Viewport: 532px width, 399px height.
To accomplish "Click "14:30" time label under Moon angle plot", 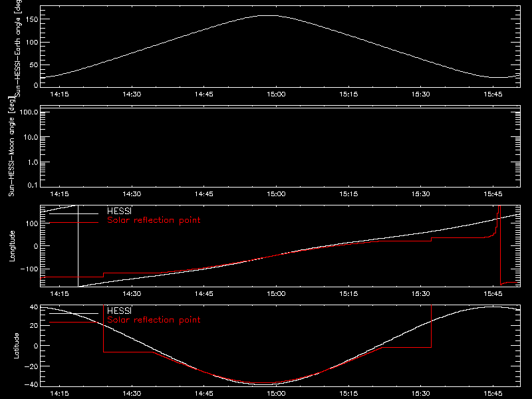I will pyautogui.click(x=132, y=194).
